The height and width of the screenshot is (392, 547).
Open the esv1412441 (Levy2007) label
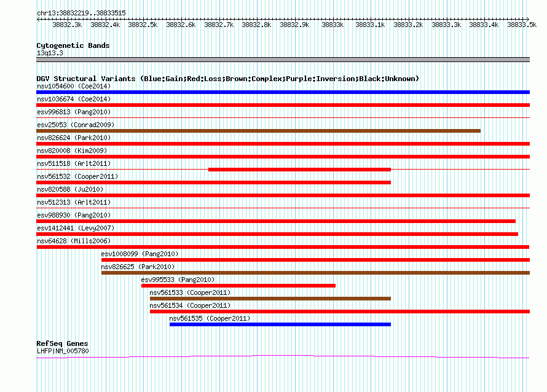[76, 228]
